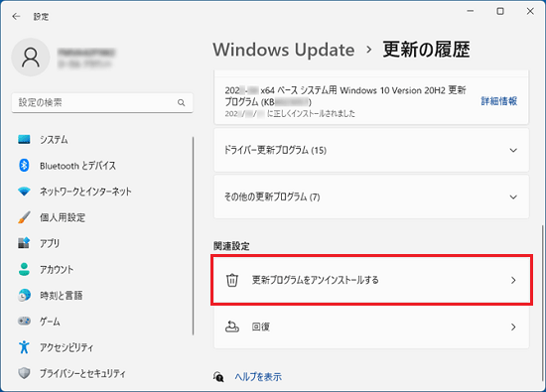The height and width of the screenshot is (392, 546).
Task: Open 時刻と言語 settings
Action: 61,295
